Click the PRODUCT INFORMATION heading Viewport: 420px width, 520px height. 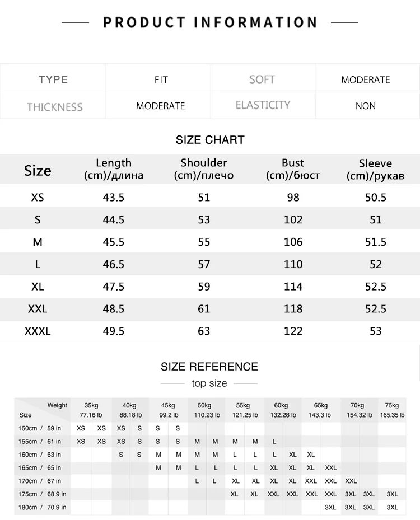(210, 22)
